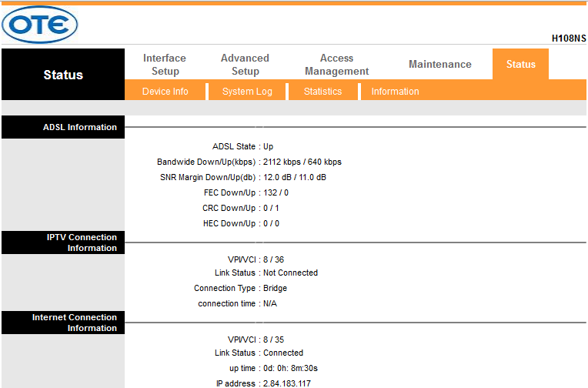This screenshot has width=588, height=388.
Task: Click the black Status page title
Action: pyautogui.click(x=63, y=75)
